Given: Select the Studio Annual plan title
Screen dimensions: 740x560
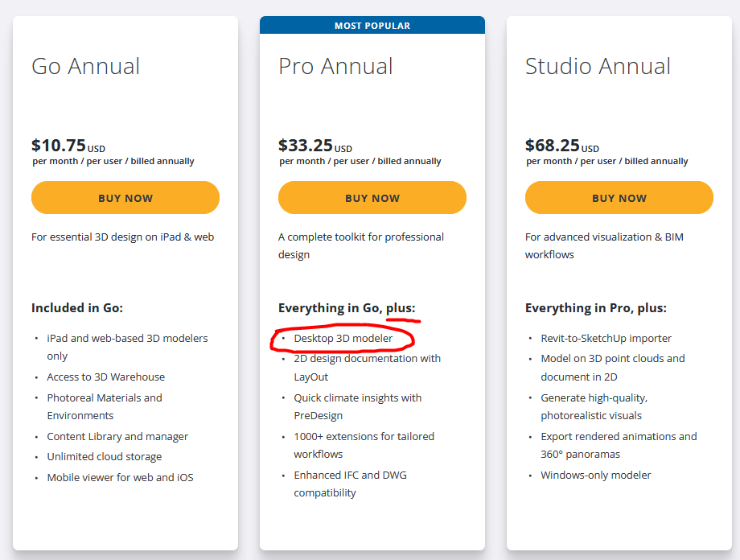Looking at the screenshot, I should click(598, 66).
